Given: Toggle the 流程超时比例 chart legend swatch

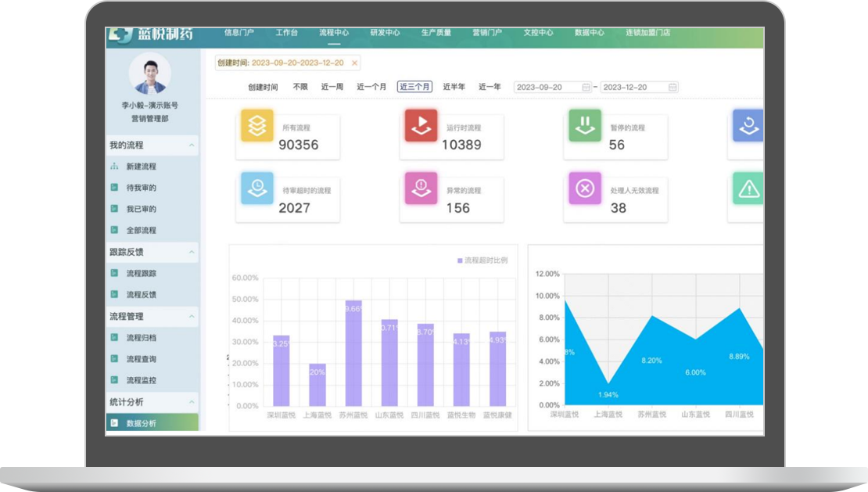Looking at the screenshot, I should coord(460,260).
